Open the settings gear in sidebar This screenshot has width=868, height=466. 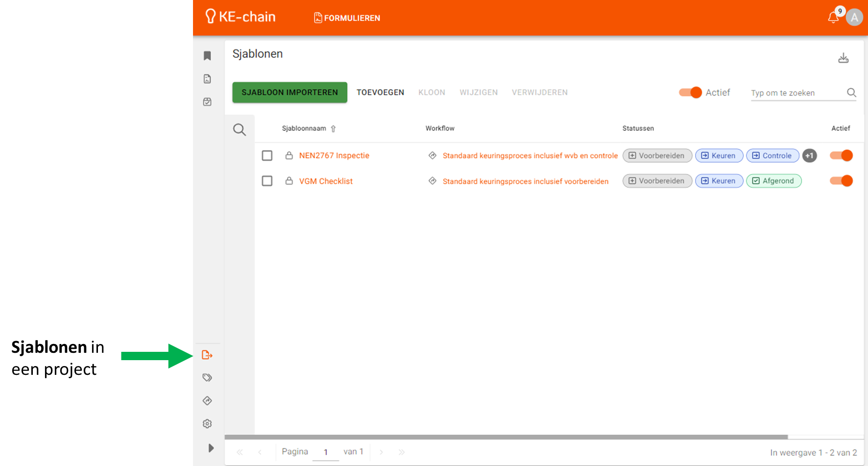click(x=207, y=424)
